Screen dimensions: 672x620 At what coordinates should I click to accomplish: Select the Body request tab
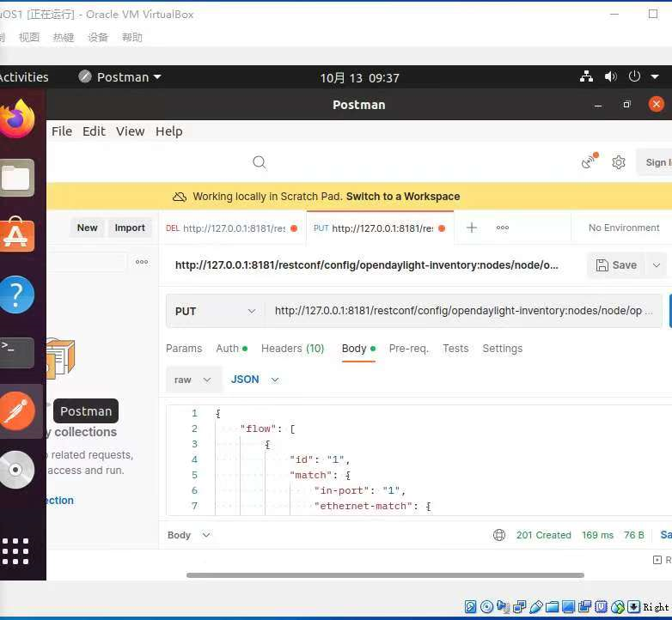tap(358, 349)
